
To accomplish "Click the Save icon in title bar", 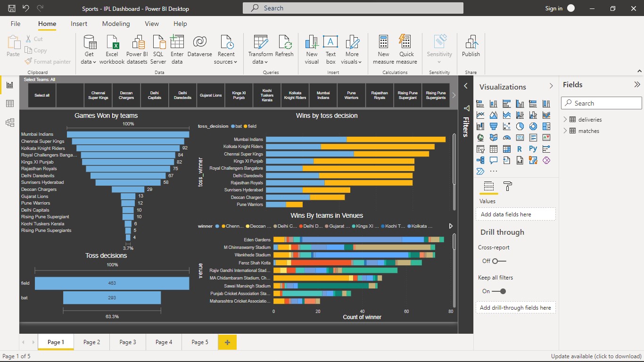I will tap(12, 8).
